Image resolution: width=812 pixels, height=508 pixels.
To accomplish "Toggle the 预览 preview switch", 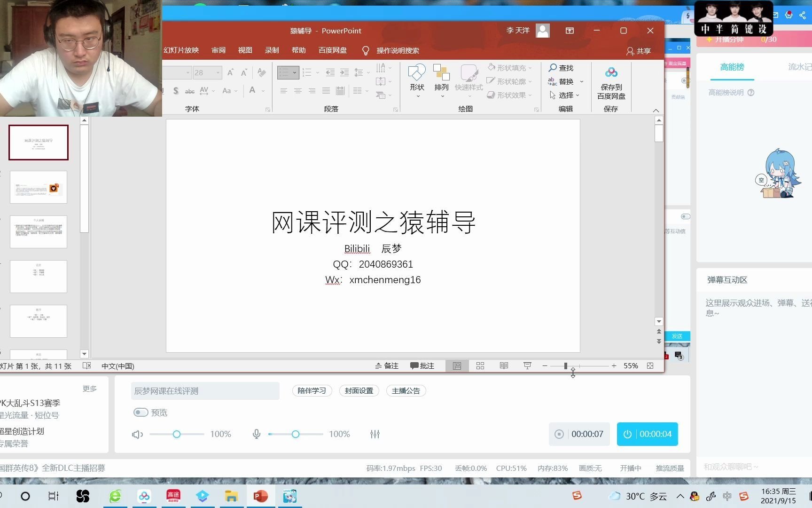I will [140, 412].
